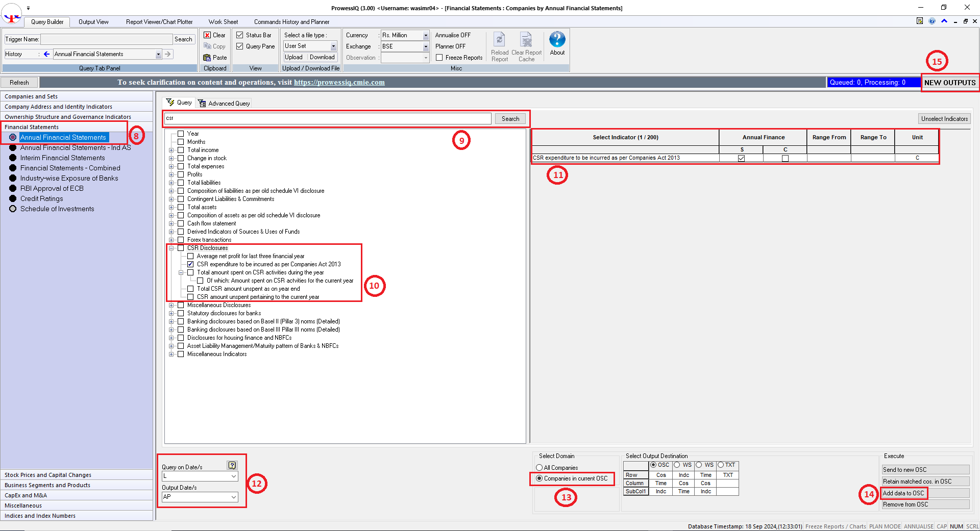The width and height of the screenshot is (980, 531).
Task: Open the Currency dropdown
Action: (426, 35)
